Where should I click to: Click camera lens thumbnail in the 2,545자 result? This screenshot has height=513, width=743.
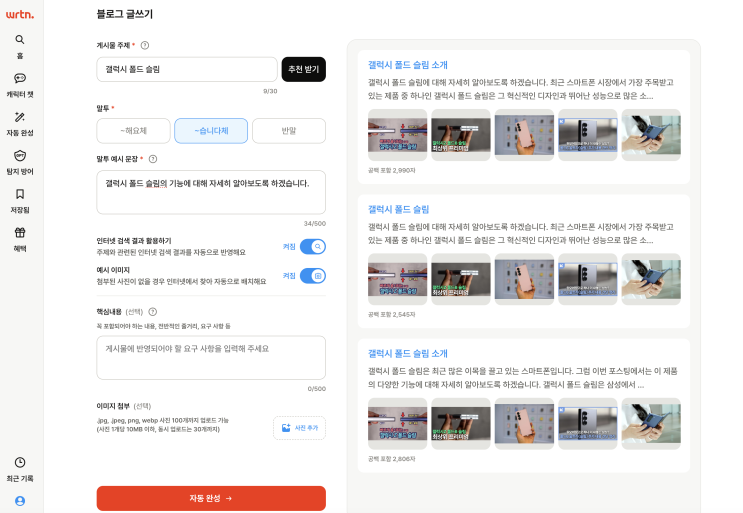(588, 279)
